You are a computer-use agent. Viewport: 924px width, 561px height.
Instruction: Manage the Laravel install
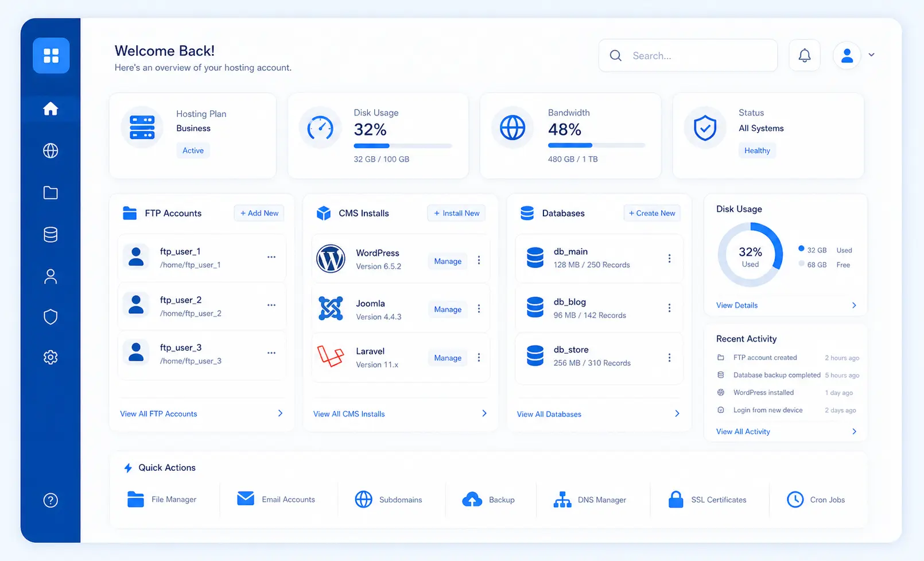click(x=448, y=358)
